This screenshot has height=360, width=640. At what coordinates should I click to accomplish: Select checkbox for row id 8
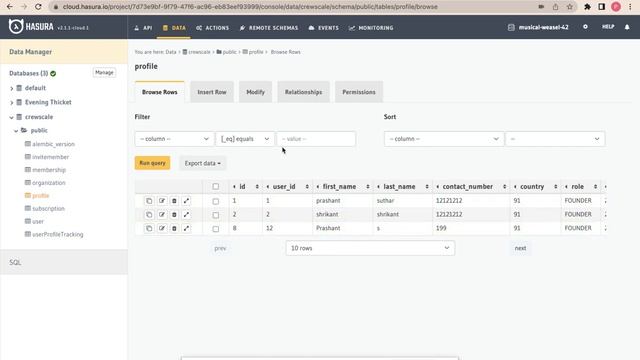pos(216,229)
